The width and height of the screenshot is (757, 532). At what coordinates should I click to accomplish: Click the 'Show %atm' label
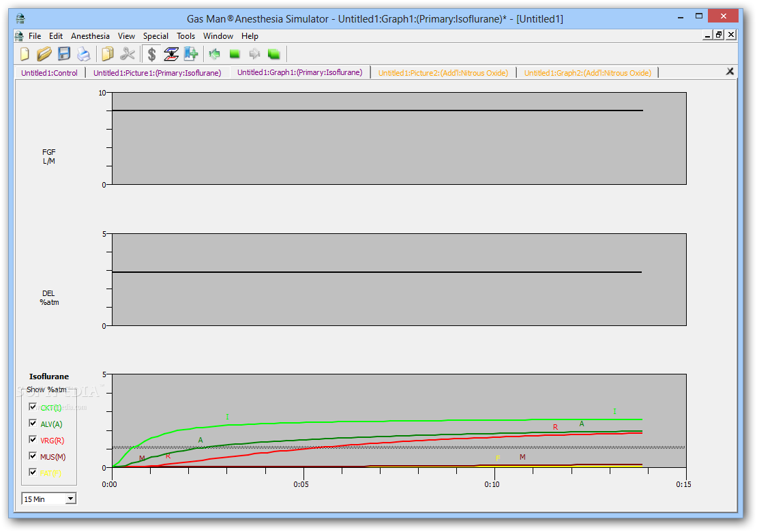tap(46, 389)
